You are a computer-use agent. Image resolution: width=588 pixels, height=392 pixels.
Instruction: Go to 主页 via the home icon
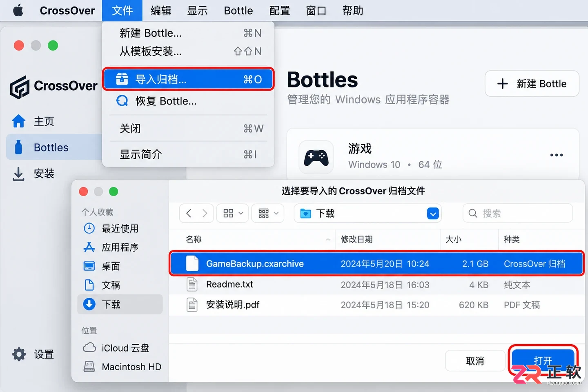(18, 121)
